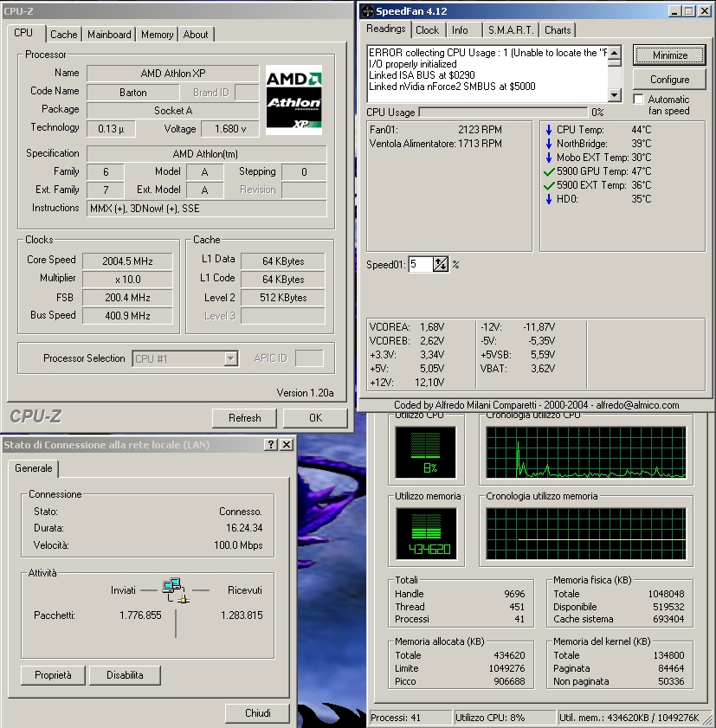Click the CPU Temp down arrow icon

point(549,130)
